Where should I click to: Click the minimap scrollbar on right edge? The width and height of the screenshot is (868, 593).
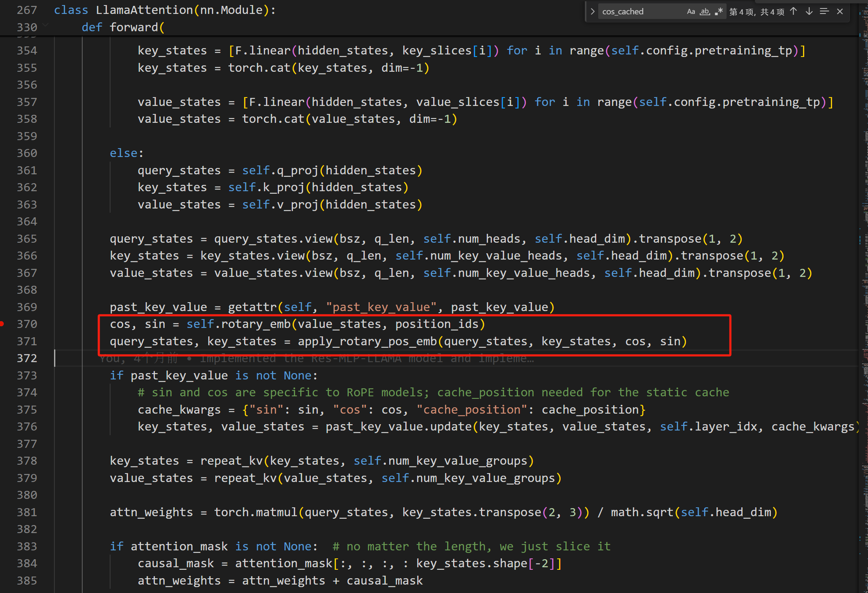point(863,295)
